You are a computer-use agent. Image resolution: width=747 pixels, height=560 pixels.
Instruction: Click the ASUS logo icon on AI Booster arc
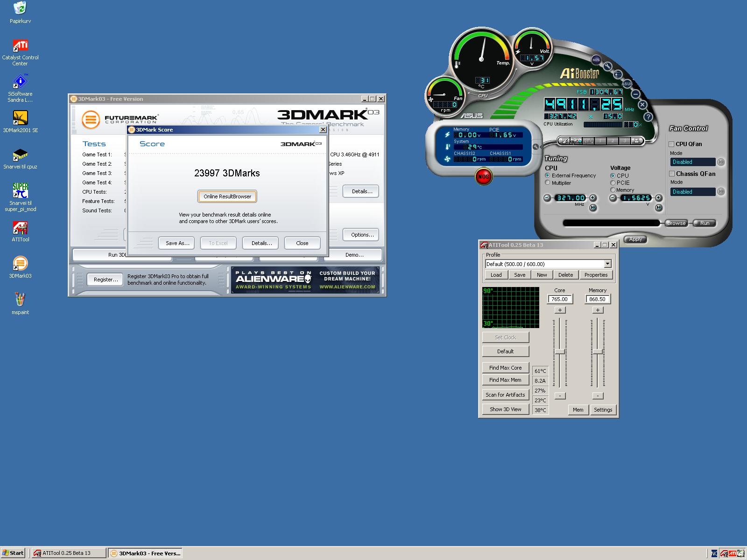(x=627, y=84)
